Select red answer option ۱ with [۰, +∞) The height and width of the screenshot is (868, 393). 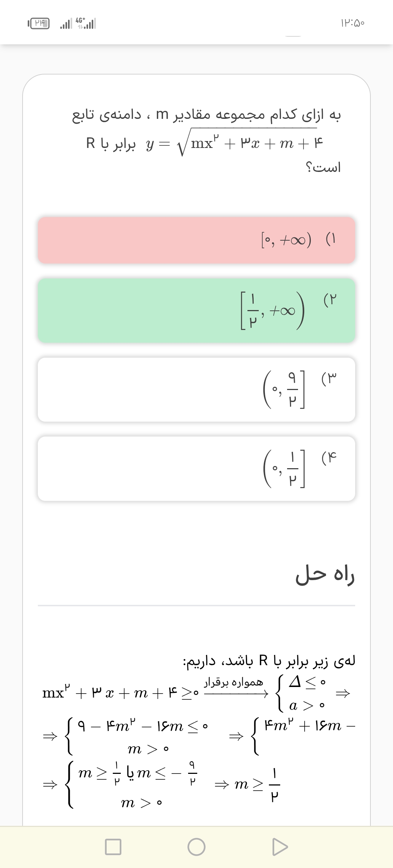[x=196, y=240]
